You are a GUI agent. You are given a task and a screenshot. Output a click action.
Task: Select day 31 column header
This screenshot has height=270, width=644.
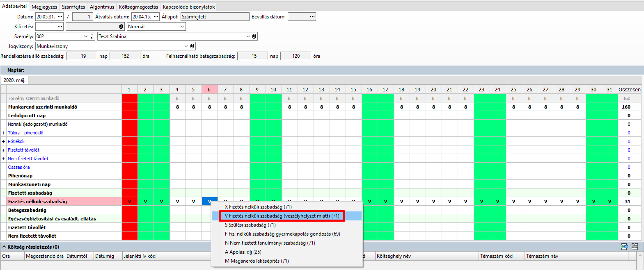click(x=610, y=89)
